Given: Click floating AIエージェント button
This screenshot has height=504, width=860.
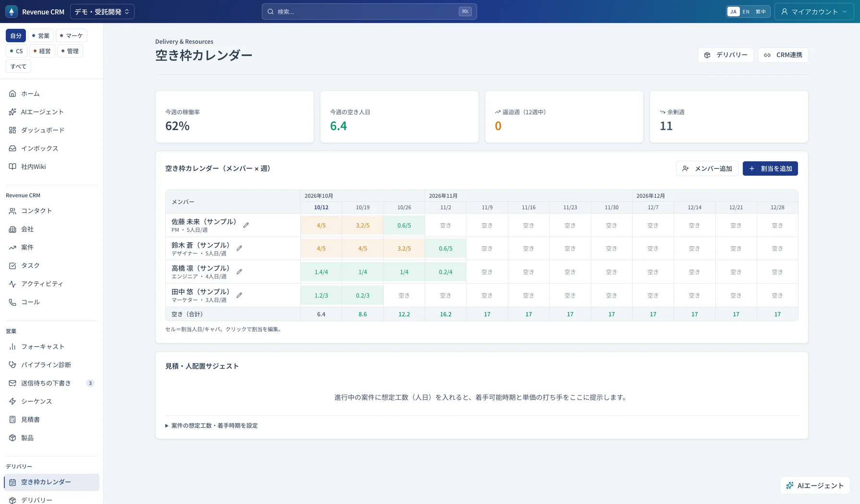Looking at the screenshot, I should point(815,485).
